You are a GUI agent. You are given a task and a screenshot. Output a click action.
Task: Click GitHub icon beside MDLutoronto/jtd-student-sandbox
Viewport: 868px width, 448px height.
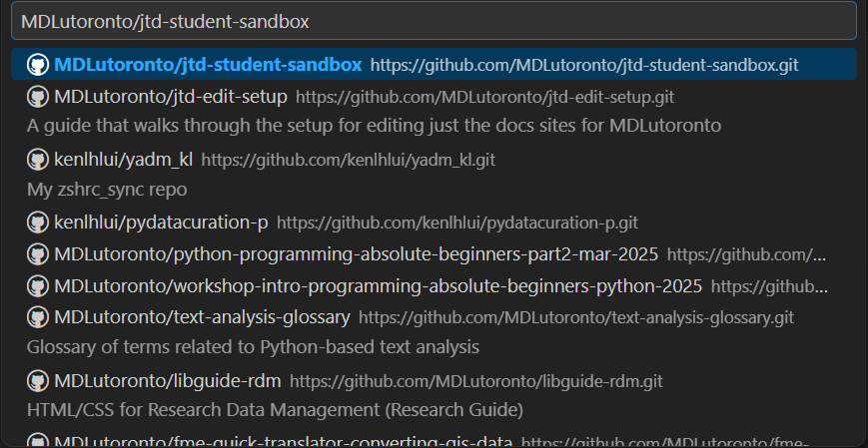[38, 65]
